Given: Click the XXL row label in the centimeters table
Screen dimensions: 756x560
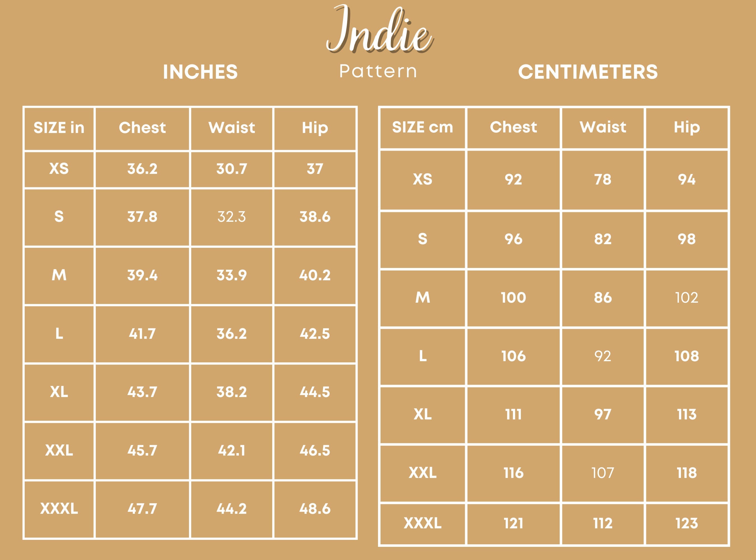Looking at the screenshot, I should 423,473.
